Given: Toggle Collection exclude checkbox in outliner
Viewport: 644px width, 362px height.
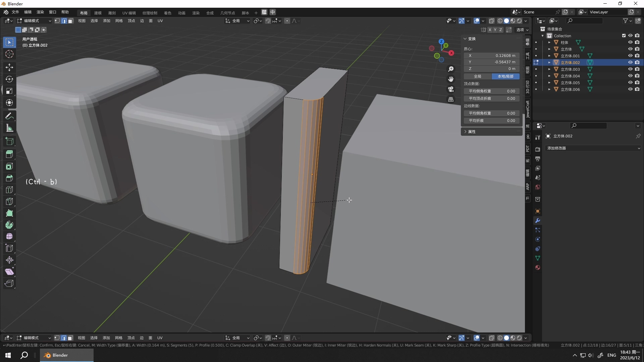Looking at the screenshot, I should pos(624,36).
